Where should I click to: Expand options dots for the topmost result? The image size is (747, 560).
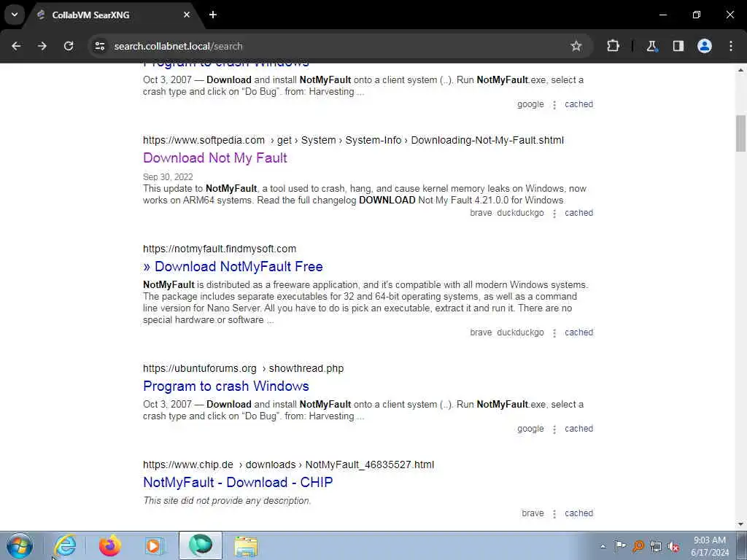[x=554, y=105]
